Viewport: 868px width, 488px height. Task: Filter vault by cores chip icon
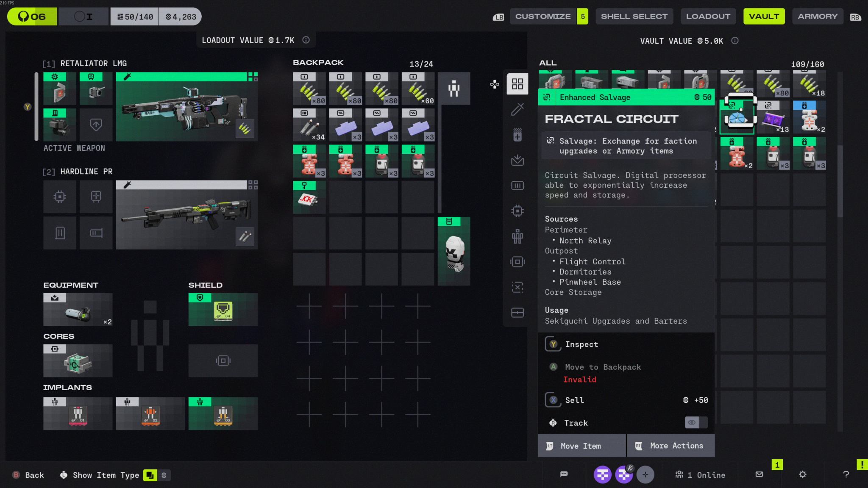(517, 211)
